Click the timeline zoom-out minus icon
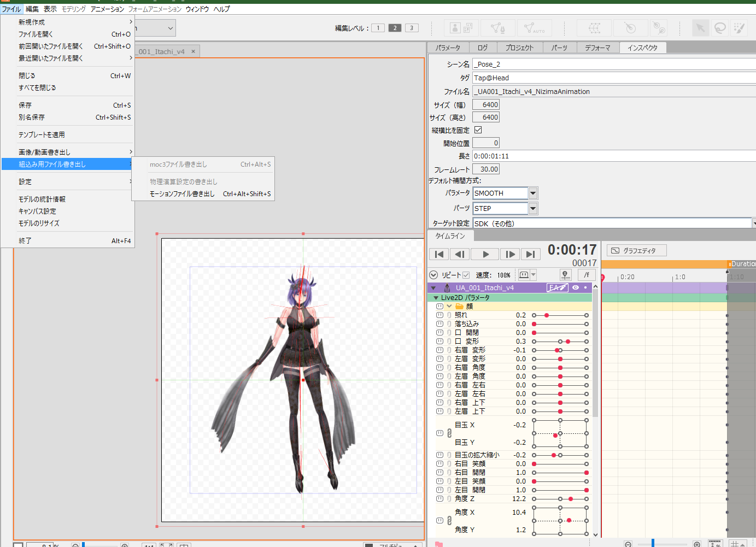The width and height of the screenshot is (756, 547). (628, 544)
